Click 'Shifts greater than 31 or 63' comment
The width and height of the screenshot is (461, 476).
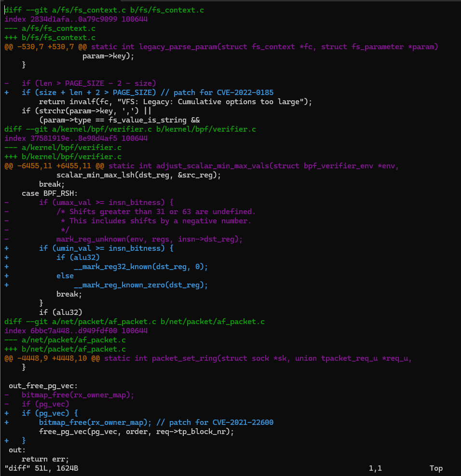tap(156, 212)
